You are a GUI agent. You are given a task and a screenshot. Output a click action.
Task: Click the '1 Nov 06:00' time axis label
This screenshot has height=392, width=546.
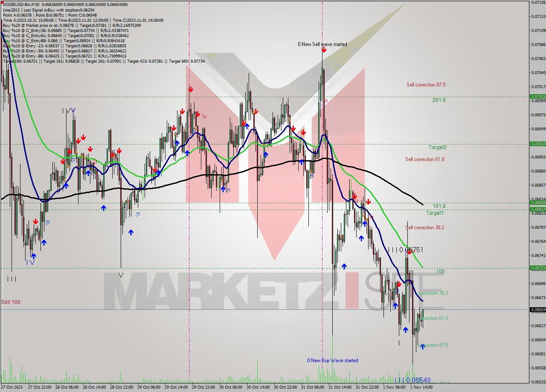click(x=394, y=387)
